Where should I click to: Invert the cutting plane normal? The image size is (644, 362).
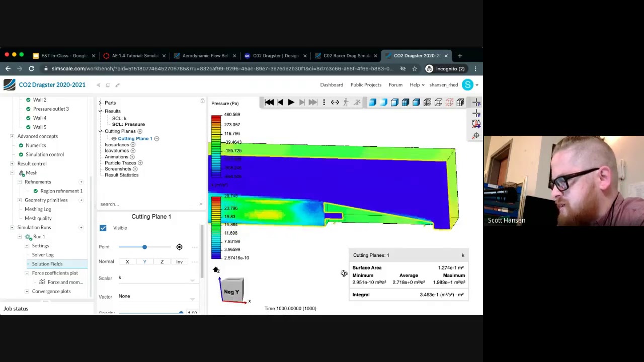pyautogui.click(x=179, y=262)
